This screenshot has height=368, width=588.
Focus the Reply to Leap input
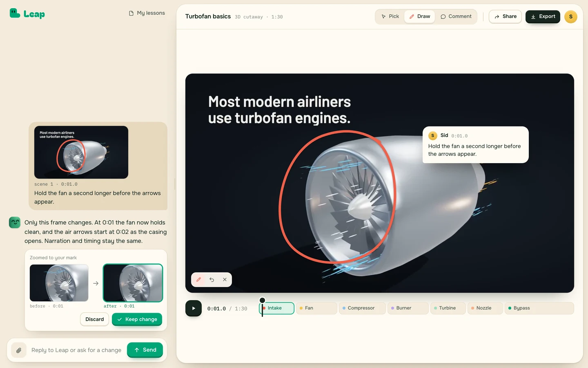tap(76, 350)
